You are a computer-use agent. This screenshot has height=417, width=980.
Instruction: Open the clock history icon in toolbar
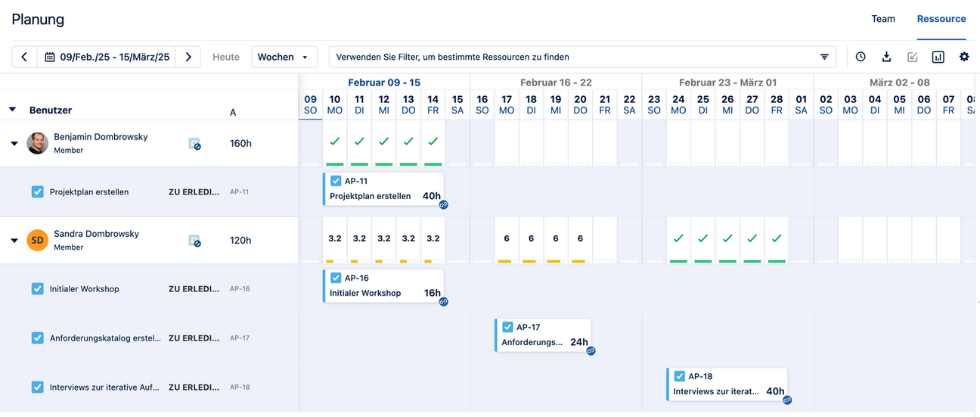[861, 57]
